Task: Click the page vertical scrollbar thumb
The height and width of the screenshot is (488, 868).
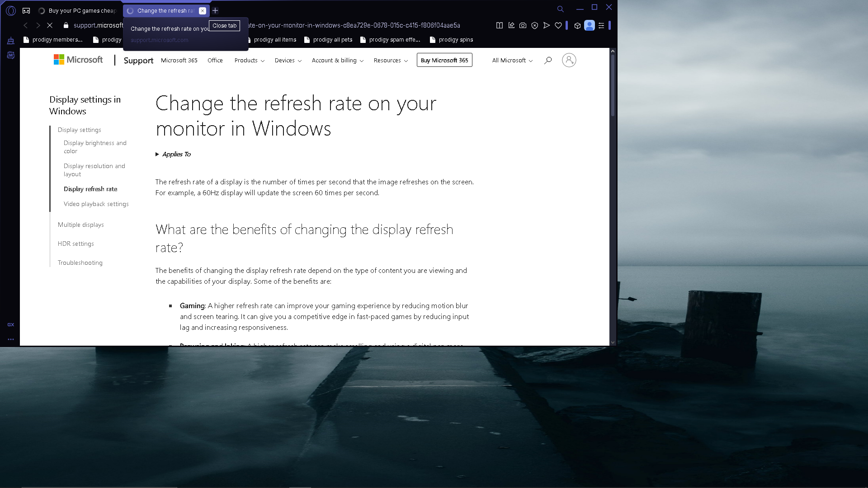Action: tap(613, 86)
